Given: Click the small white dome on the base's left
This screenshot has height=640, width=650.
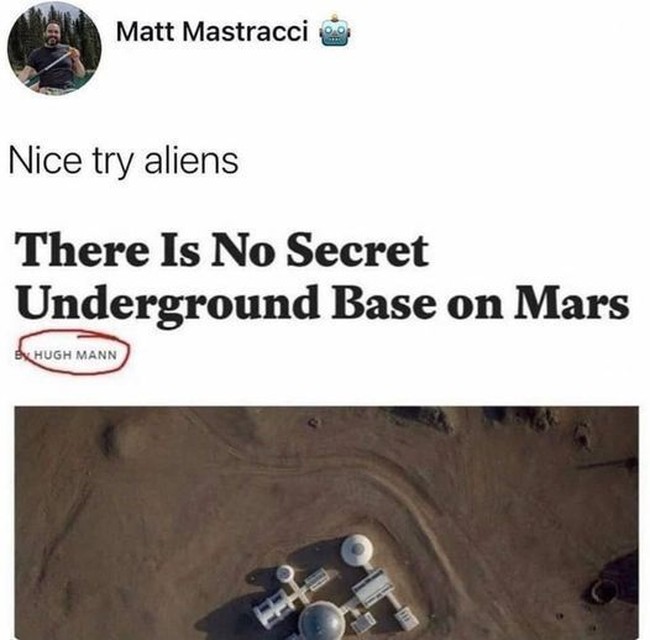Looking at the screenshot, I should coord(285,574).
